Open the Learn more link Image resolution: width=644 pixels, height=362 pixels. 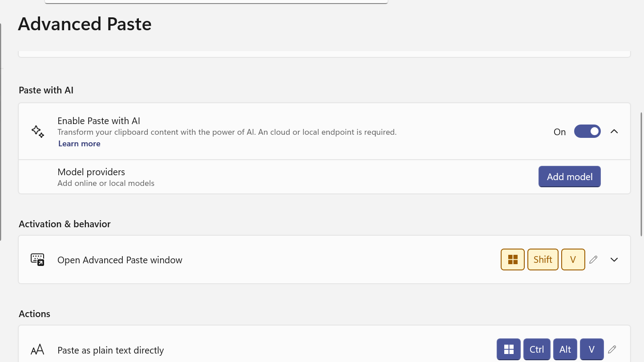[79, 144]
